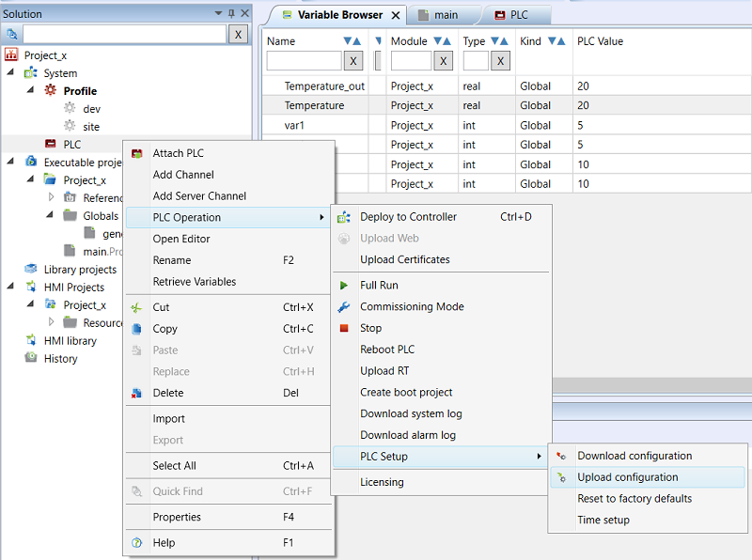The height and width of the screenshot is (560, 752).
Task: Click the PLC node icon in tree
Action: tap(51, 144)
